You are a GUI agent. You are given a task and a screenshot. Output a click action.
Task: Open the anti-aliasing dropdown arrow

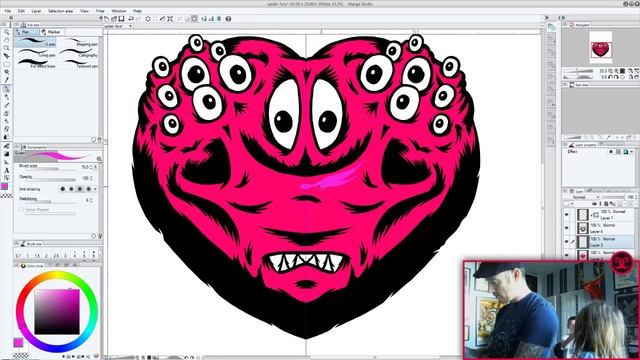(95, 189)
